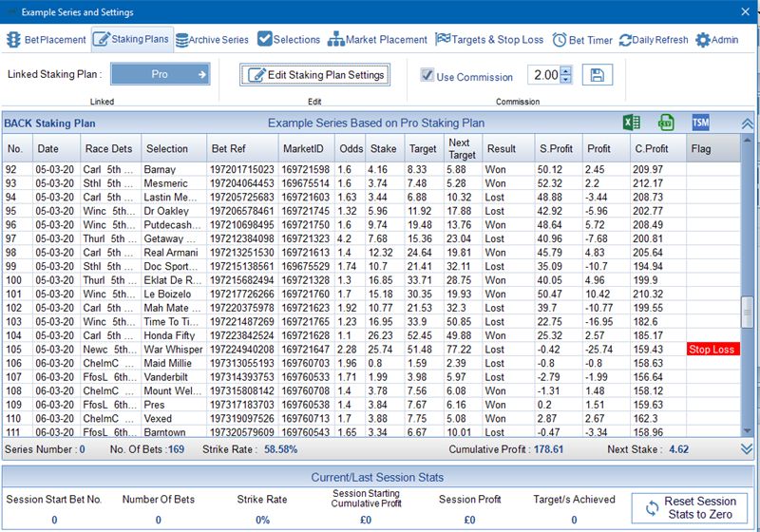Viewport: 760px width, 532px height.
Task: Open the Bet Placement tab
Action: (47, 40)
